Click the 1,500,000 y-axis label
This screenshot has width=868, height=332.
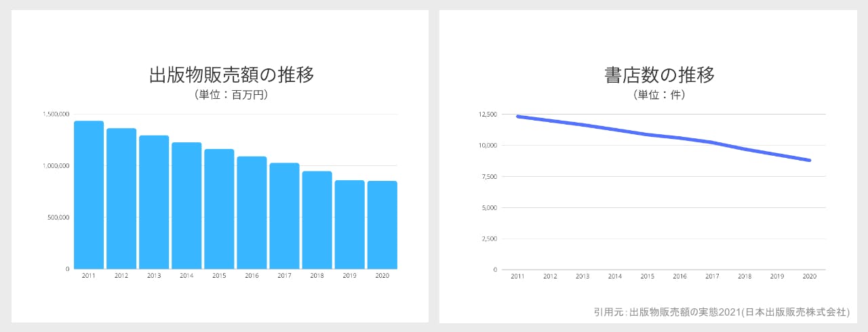pos(56,114)
